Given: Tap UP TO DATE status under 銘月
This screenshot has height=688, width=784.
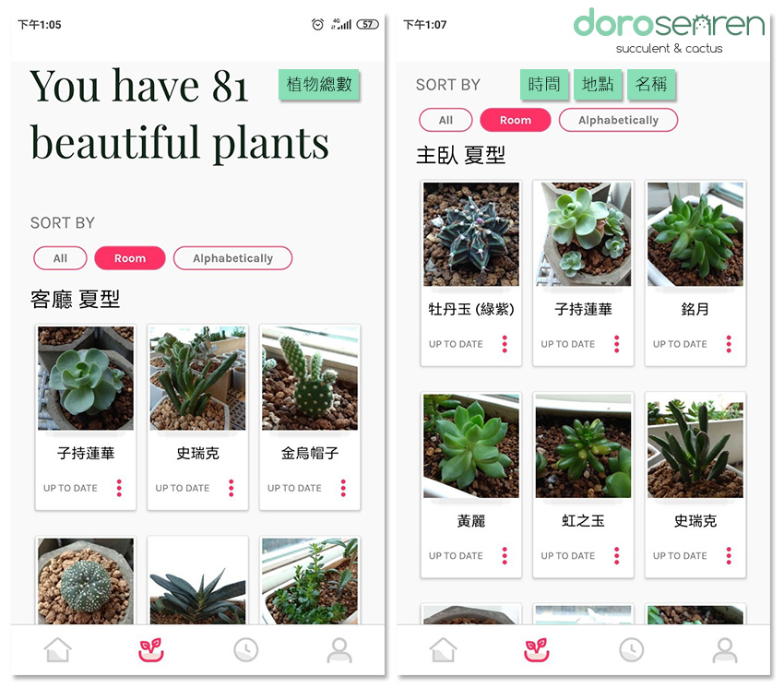Looking at the screenshot, I should click(680, 344).
